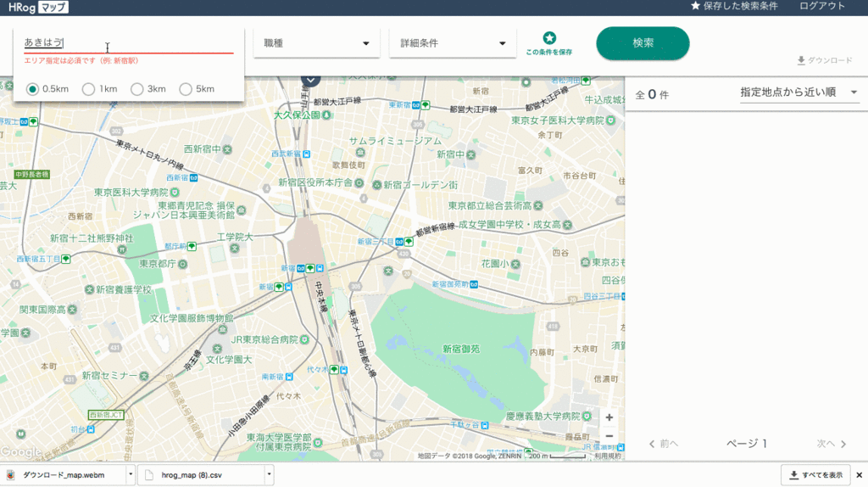Open options arrow for hrog_map (8).csv
The image size is (868, 487).
tap(269, 474)
